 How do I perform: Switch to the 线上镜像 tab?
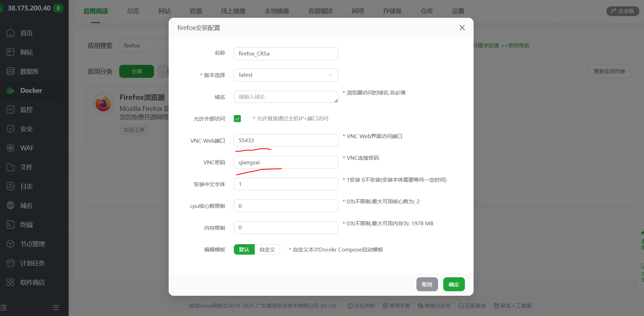tap(233, 11)
